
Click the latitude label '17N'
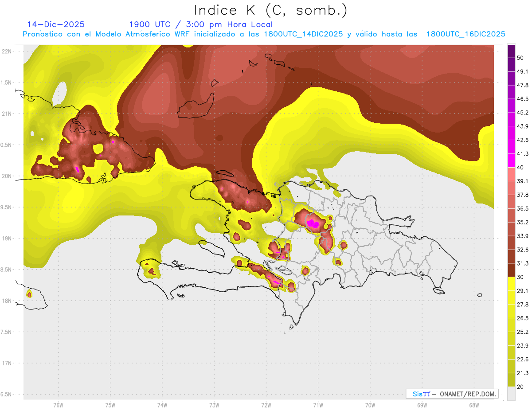click(7, 363)
